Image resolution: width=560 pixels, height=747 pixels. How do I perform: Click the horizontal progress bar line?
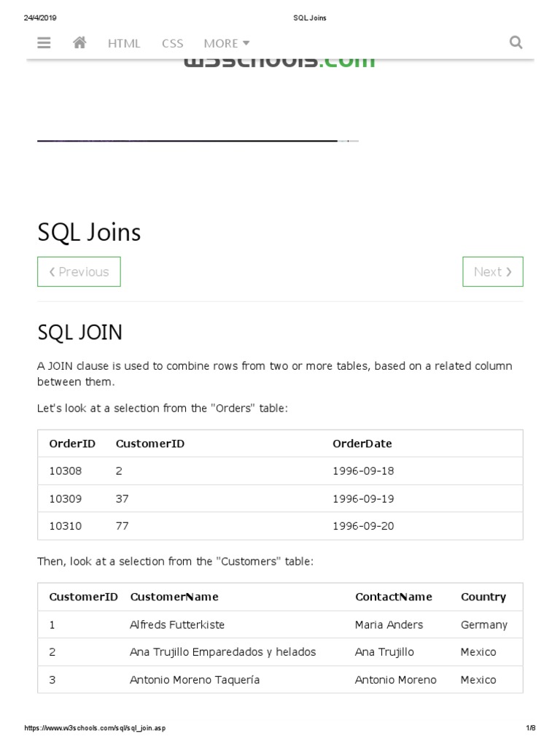pyautogui.click(x=190, y=140)
